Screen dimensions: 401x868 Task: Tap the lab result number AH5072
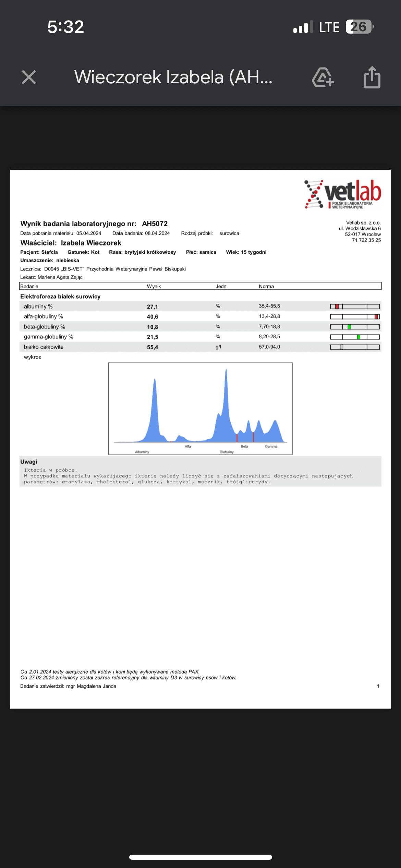coord(155,224)
